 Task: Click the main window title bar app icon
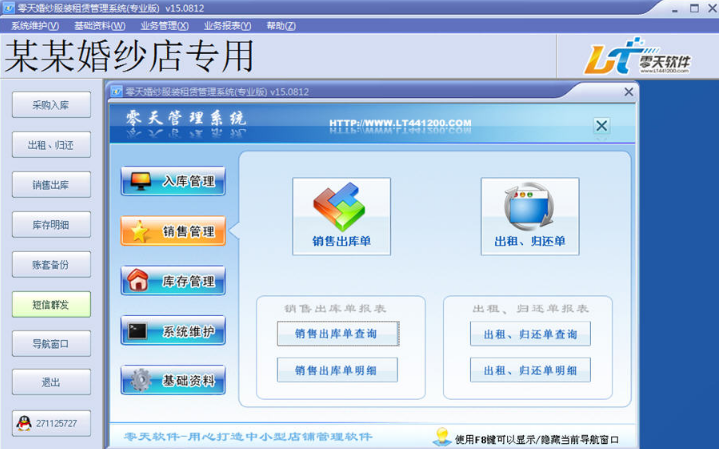(8, 8)
